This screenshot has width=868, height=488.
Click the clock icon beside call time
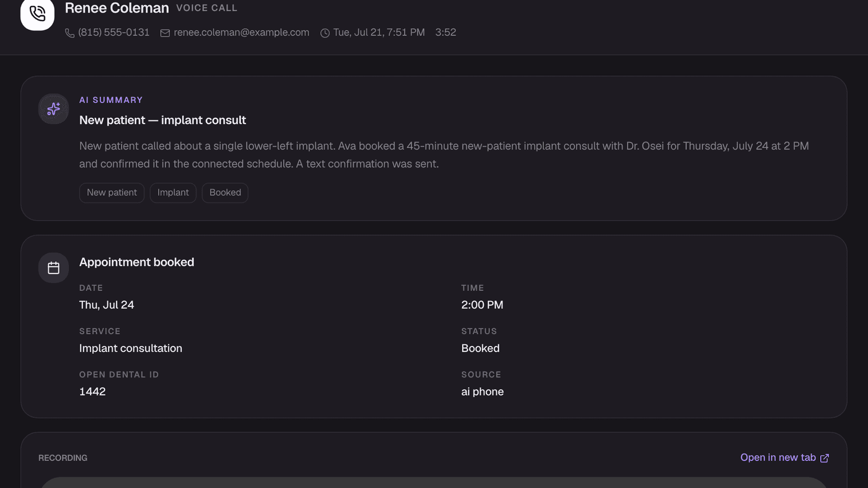click(x=325, y=33)
